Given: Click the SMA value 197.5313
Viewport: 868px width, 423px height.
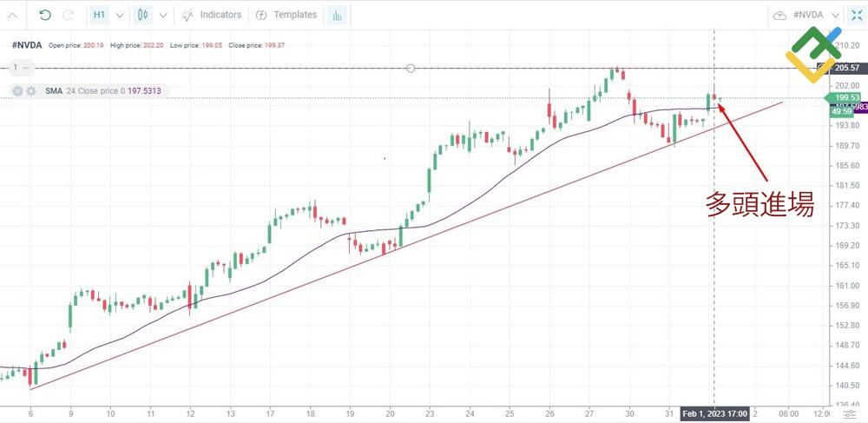Looking at the screenshot, I should (144, 91).
